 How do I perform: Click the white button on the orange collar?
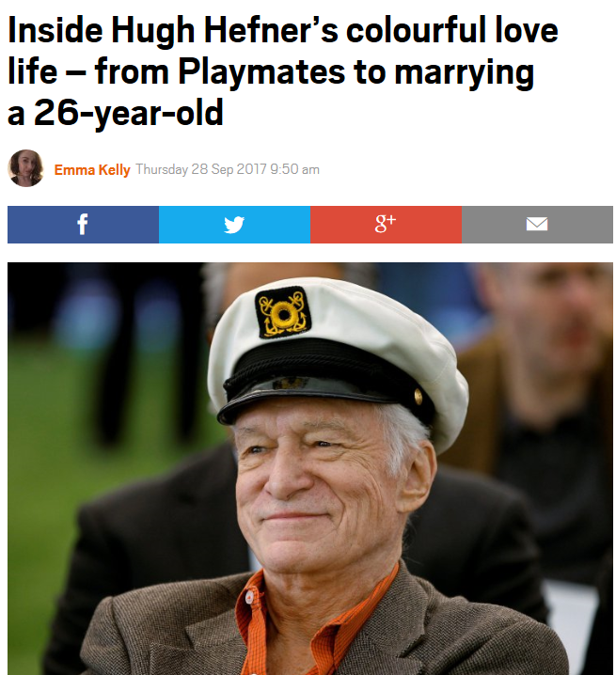coord(249,598)
